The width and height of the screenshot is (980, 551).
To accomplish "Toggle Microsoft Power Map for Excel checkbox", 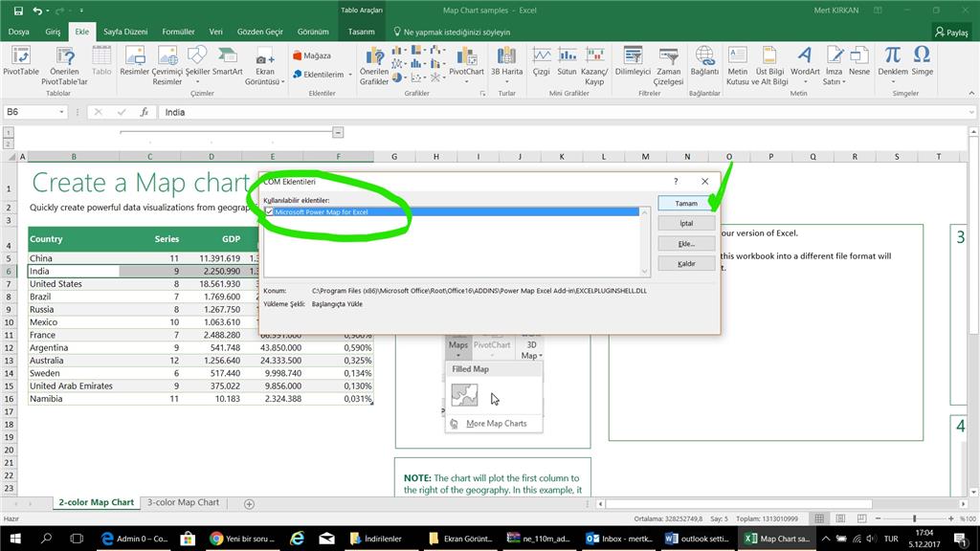I will click(269, 211).
